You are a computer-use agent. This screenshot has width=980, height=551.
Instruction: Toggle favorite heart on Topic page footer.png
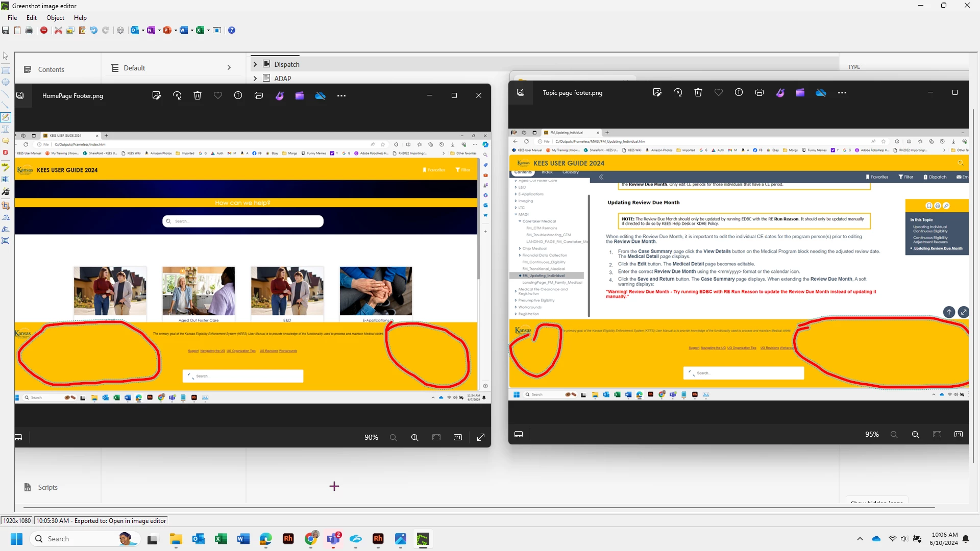719,92
